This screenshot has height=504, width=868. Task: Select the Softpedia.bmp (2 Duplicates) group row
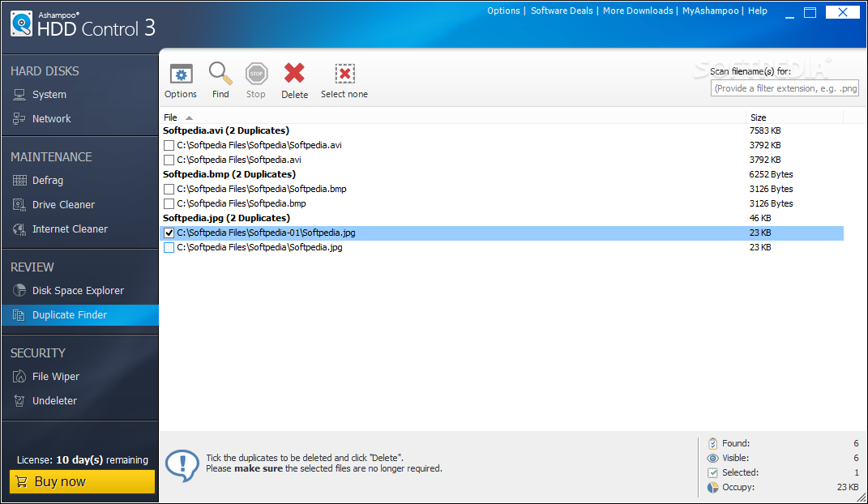pyautogui.click(x=502, y=174)
